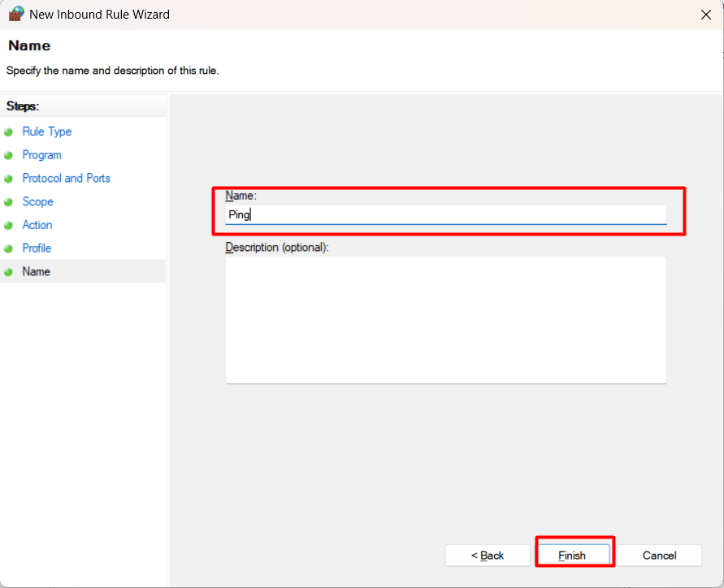Click the green bullet beside Rule Type
Screen dimensions: 724x588
[x=8, y=132]
